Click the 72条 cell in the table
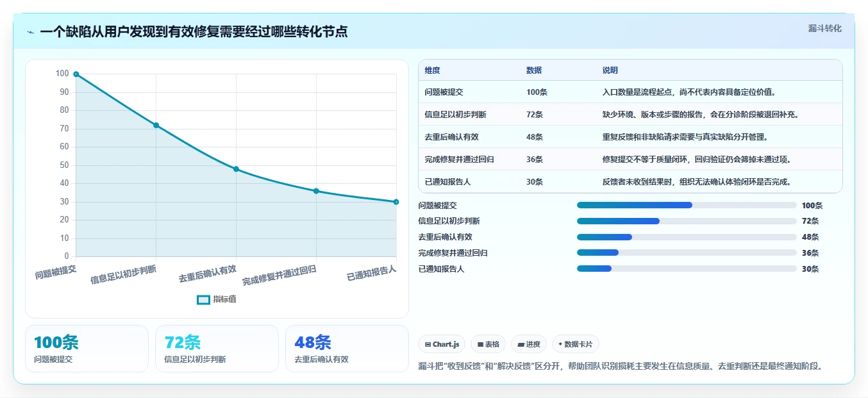The height and width of the screenshot is (398, 868). pos(535,115)
